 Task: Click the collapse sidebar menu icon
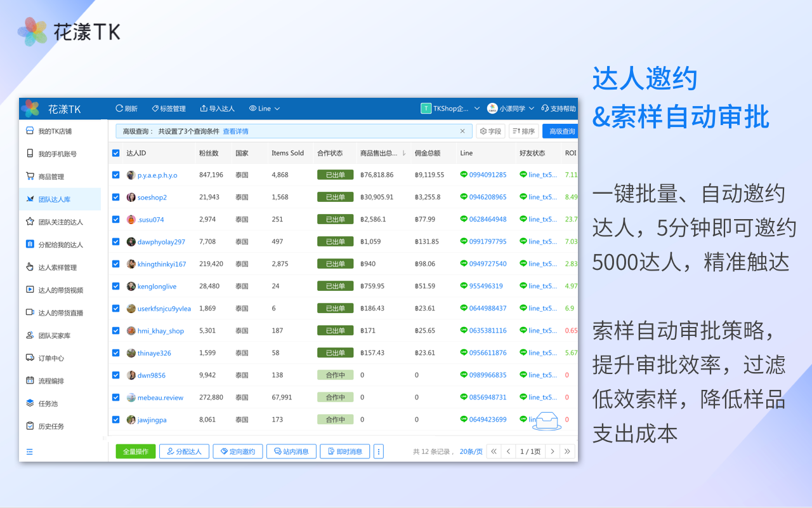(x=30, y=452)
